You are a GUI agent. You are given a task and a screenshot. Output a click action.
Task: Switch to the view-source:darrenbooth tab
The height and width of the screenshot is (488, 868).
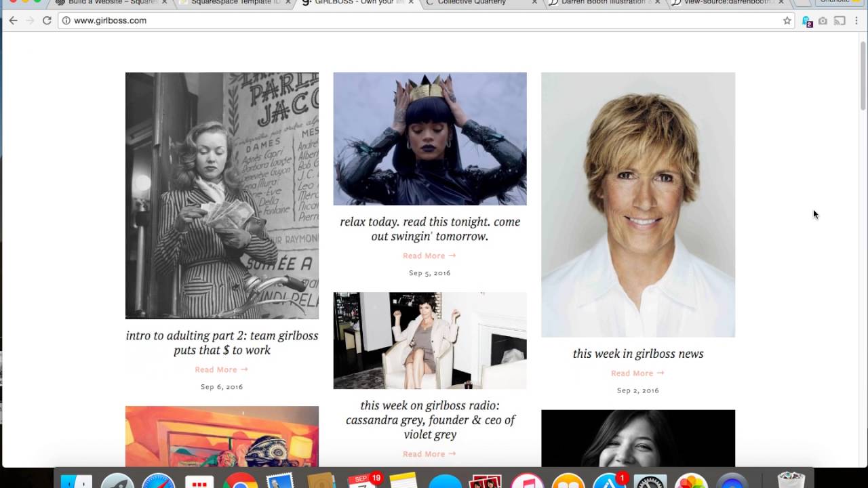coord(727,3)
